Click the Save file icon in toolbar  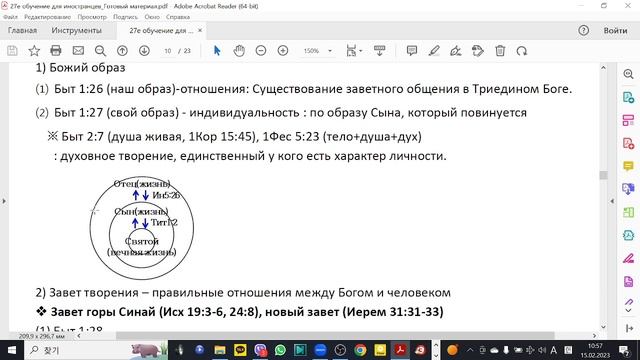[12, 51]
